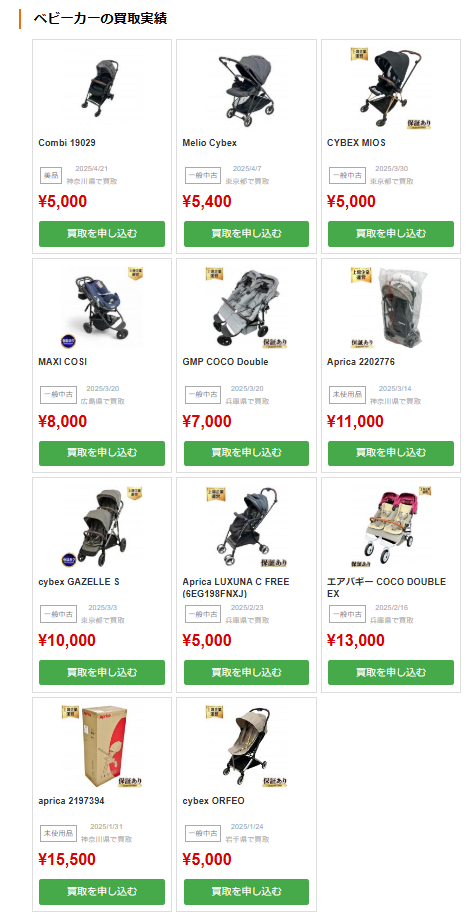Click the apply button for cybex ORFEO
This screenshot has width=473, height=919.
coord(246,891)
